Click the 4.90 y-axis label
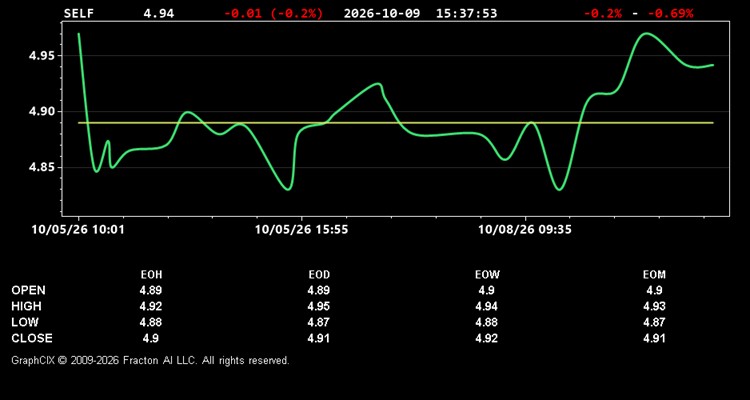This screenshot has width=750, height=400. click(42, 111)
